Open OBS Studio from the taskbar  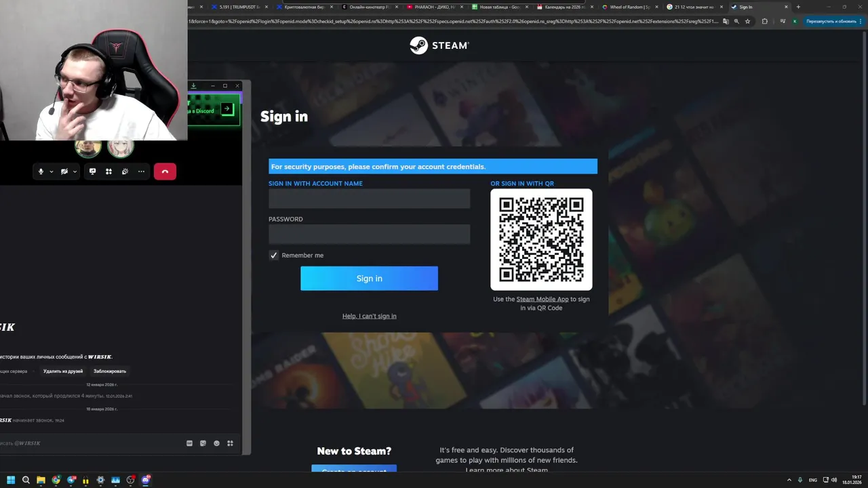tap(131, 480)
